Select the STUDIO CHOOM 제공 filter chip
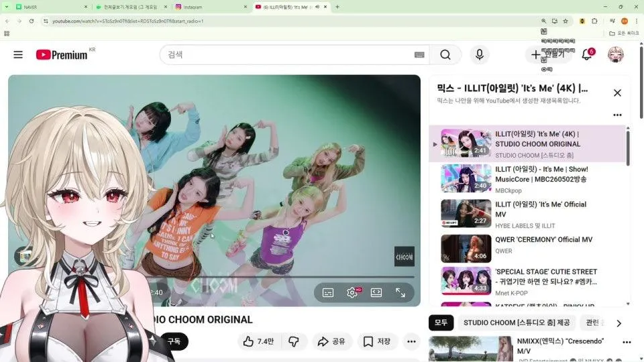Viewport: 644px width, 362px height. pos(517,323)
